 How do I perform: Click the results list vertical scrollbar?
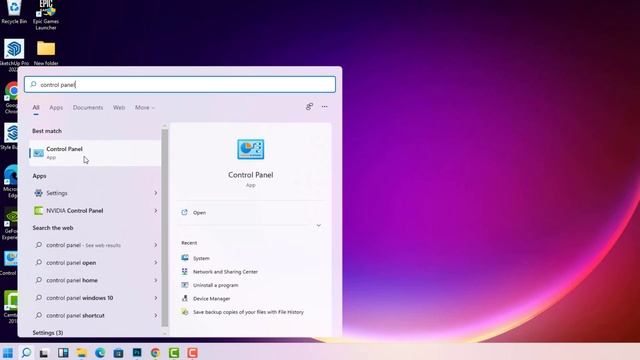pyautogui.click(x=165, y=228)
